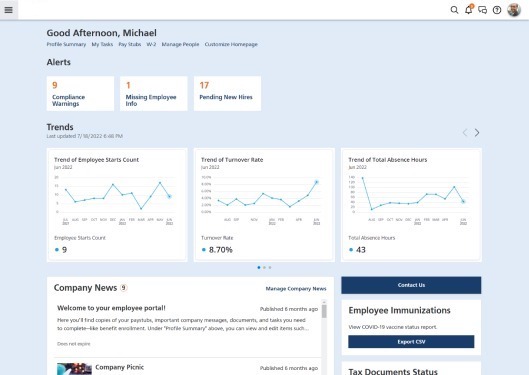Click the Does not expire label
Screen dimensions: 529x375
click(x=74, y=344)
